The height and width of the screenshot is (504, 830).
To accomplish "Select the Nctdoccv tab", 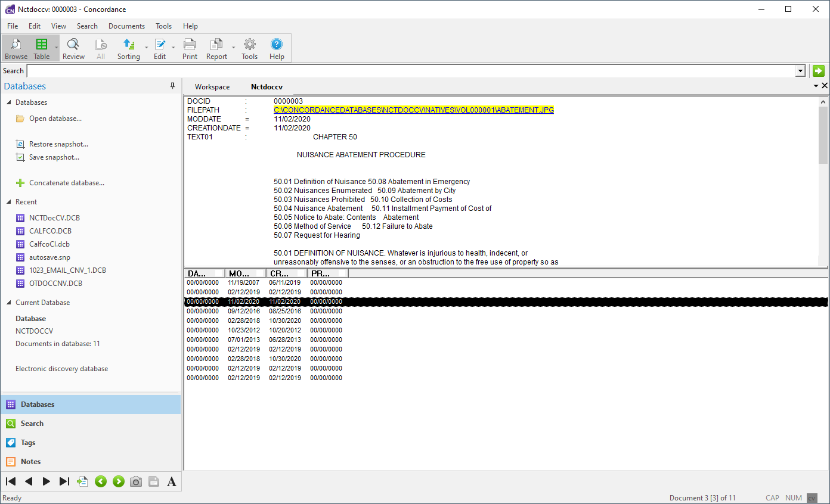I will click(267, 87).
